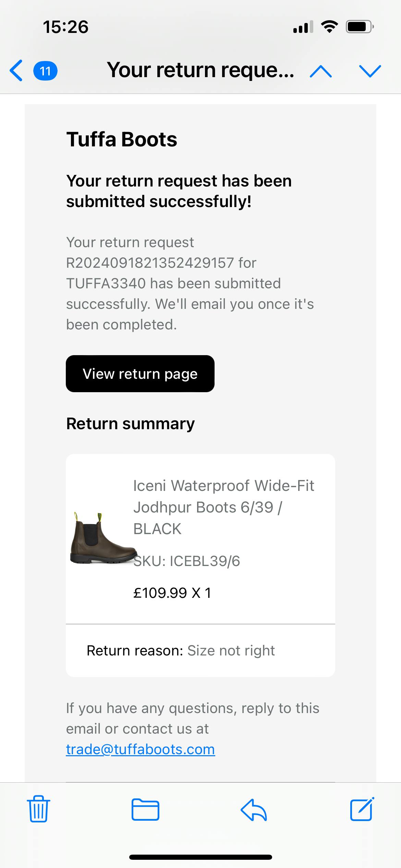Go to previous message with up chevron
Image resolution: width=401 pixels, height=868 pixels.
[320, 71]
